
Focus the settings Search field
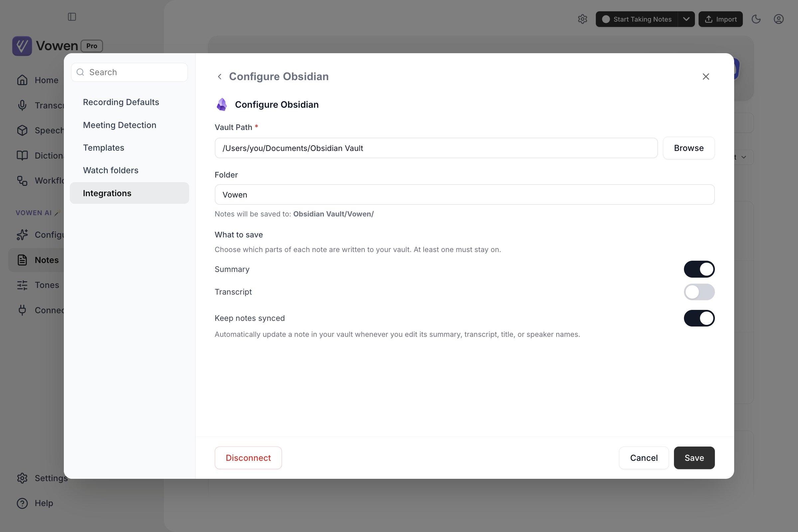click(129, 72)
